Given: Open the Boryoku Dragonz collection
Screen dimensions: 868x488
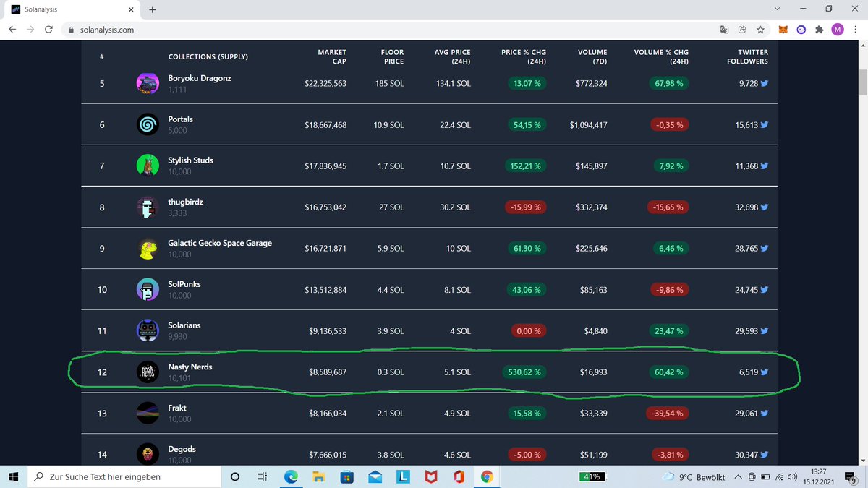Looking at the screenshot, I should [200, 78].
